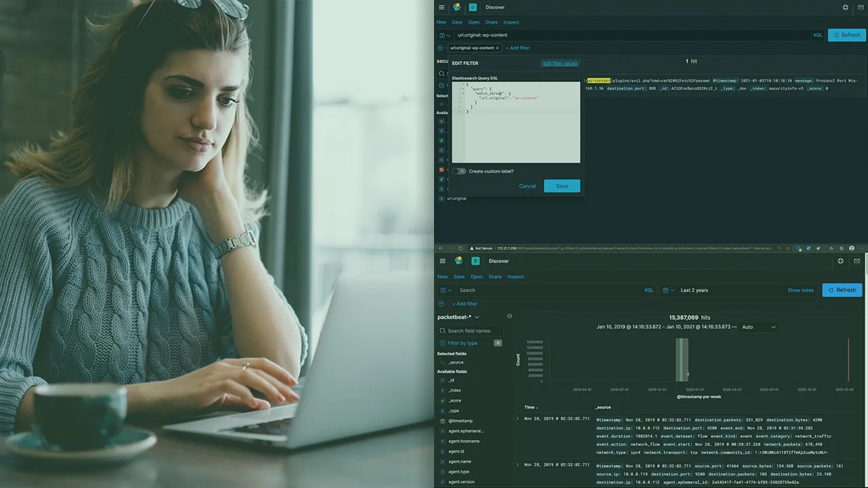Toggle Create custom label switch
The image size is (868, 488).
pyautogui.click(x=459, y=171)
